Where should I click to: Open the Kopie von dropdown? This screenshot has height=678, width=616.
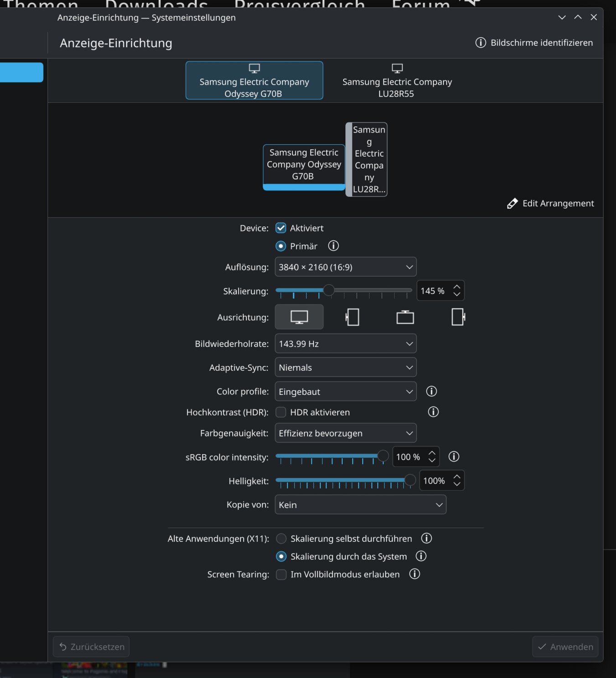point(361,505)
